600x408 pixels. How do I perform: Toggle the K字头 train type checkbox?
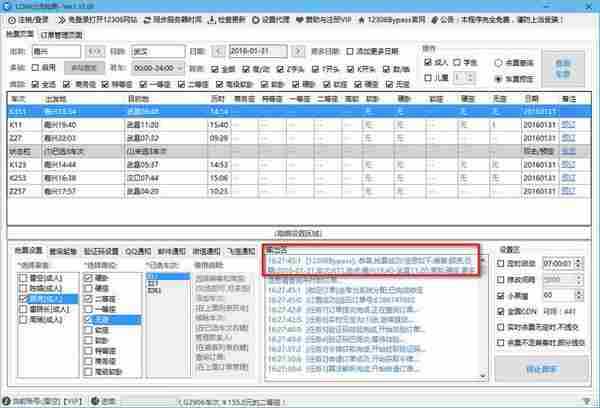coord(351,69)
